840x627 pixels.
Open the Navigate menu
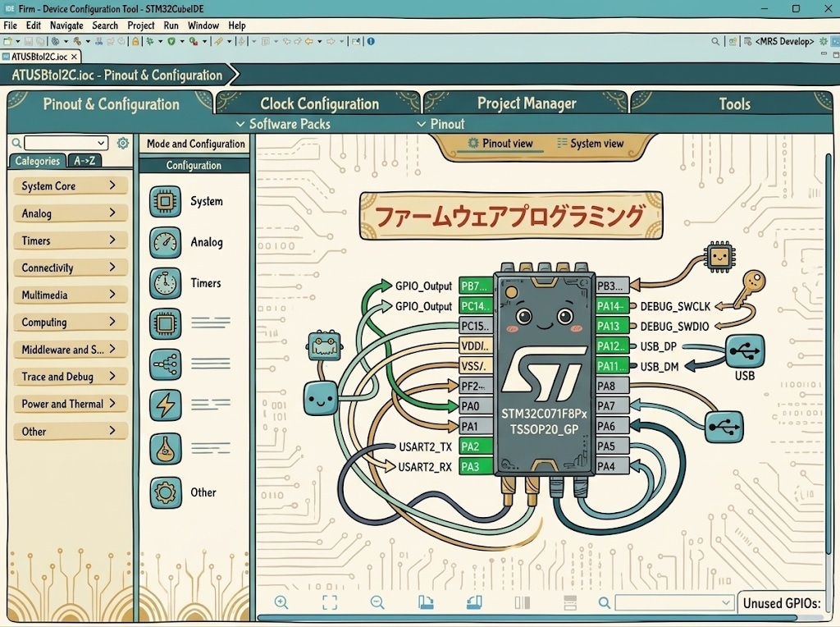tap(66, 25)
